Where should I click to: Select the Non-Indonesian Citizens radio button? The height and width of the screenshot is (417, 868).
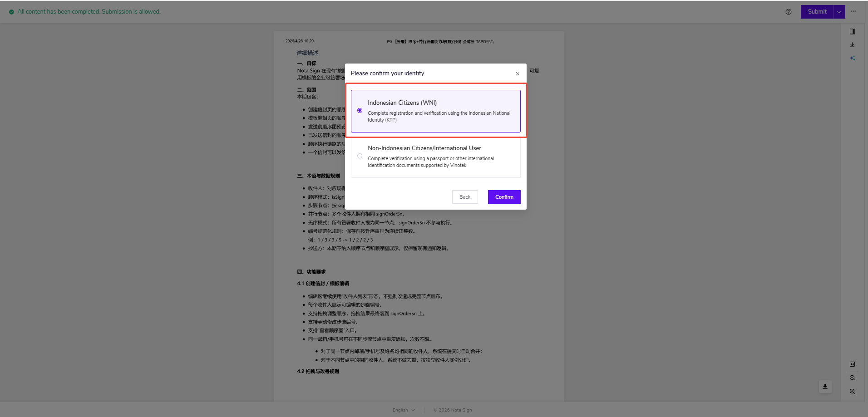click(x=360, y=156)
